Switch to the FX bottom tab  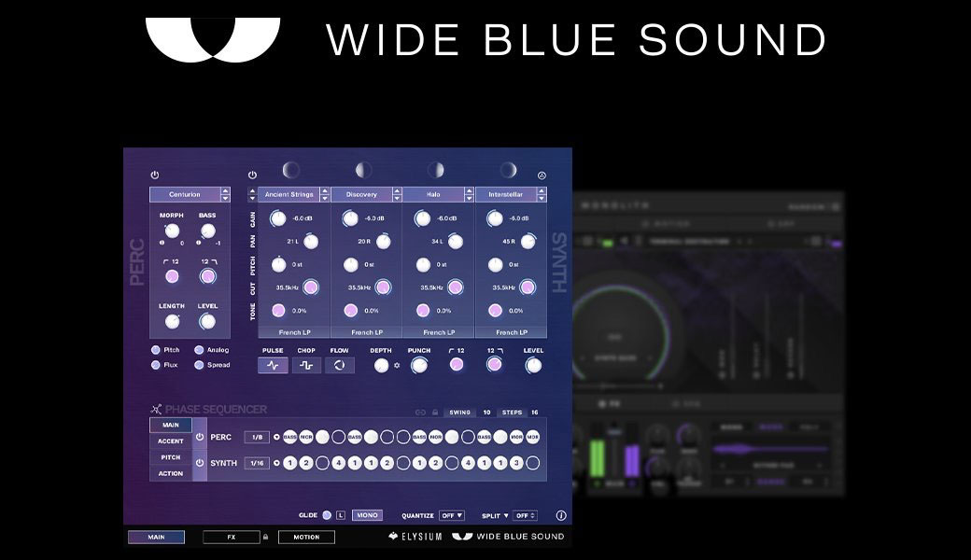(x=231, y=537)
